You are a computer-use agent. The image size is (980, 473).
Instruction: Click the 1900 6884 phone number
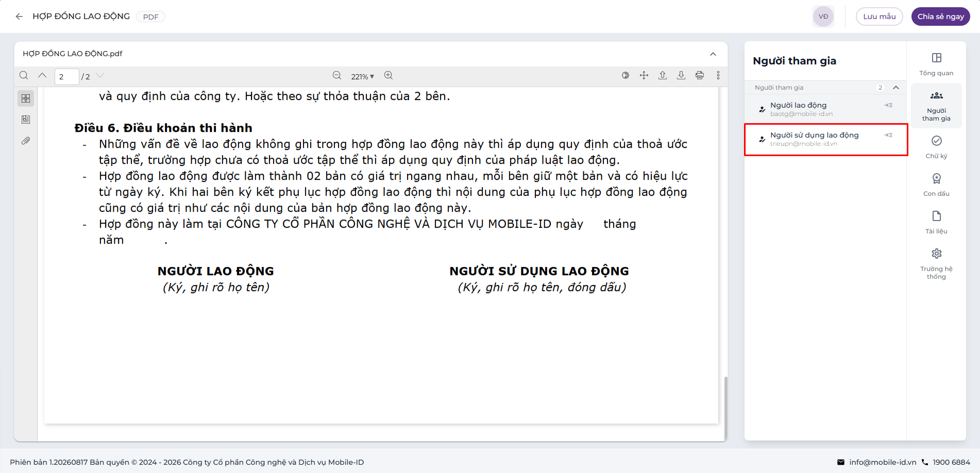click(x=951, y=462)
